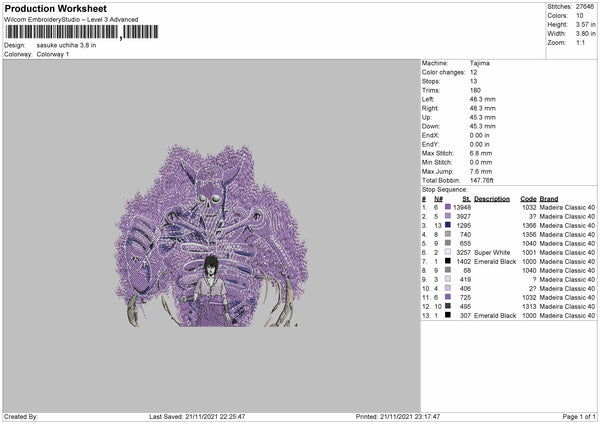
Task: Click the Code column header
Action: pos(528,199)
